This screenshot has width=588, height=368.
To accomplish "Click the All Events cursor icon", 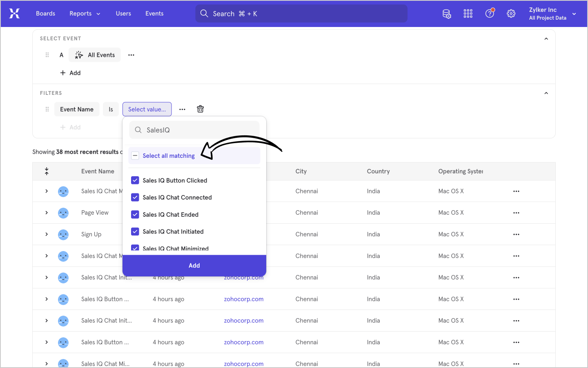I will point(79,55).
